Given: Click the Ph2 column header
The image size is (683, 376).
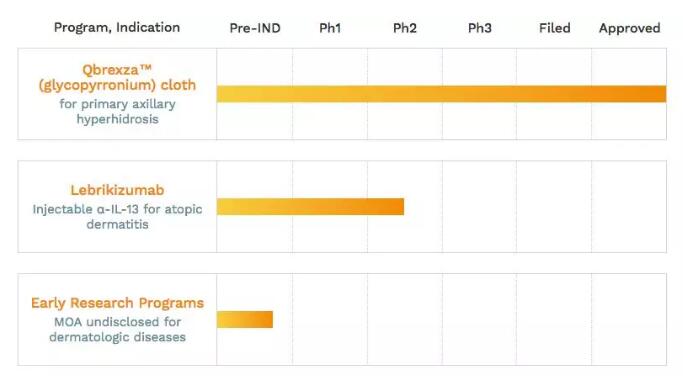Looking at the screenshot, I should point(405,28).
